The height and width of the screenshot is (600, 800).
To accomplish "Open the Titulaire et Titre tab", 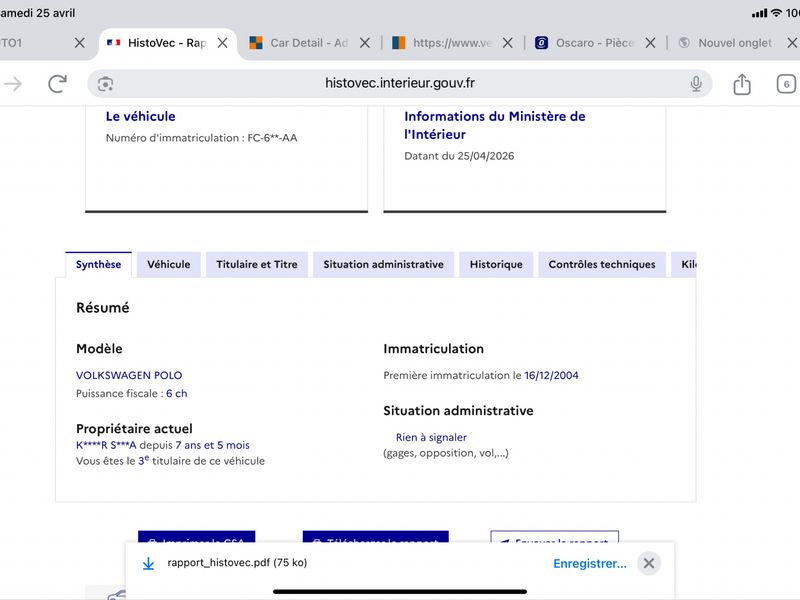I will pyautogui.click(x=258, y=264).
